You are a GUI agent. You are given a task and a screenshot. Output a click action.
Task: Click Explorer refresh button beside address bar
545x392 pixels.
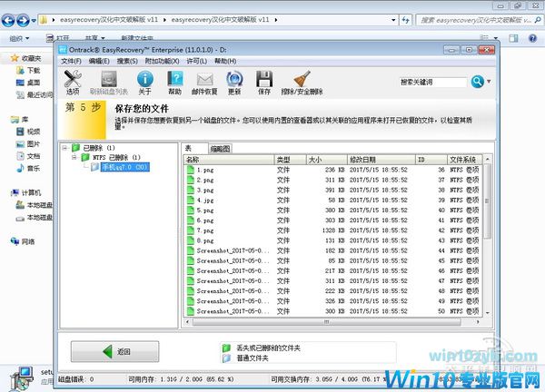tap(405, 20)
